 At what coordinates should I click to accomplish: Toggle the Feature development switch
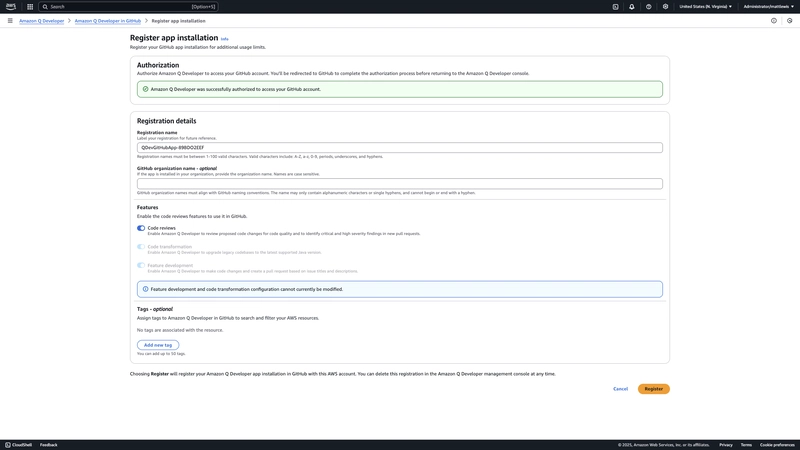point(141,265)
